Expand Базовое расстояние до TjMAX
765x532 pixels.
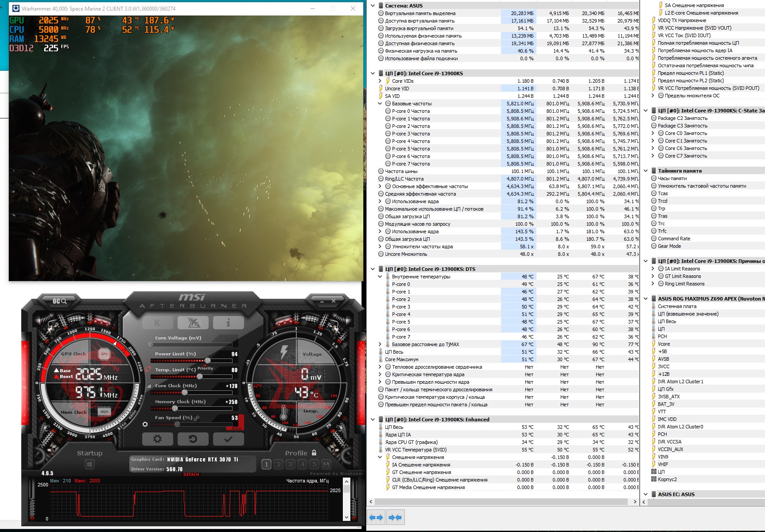pyautogui.click(x=380, y=344)
